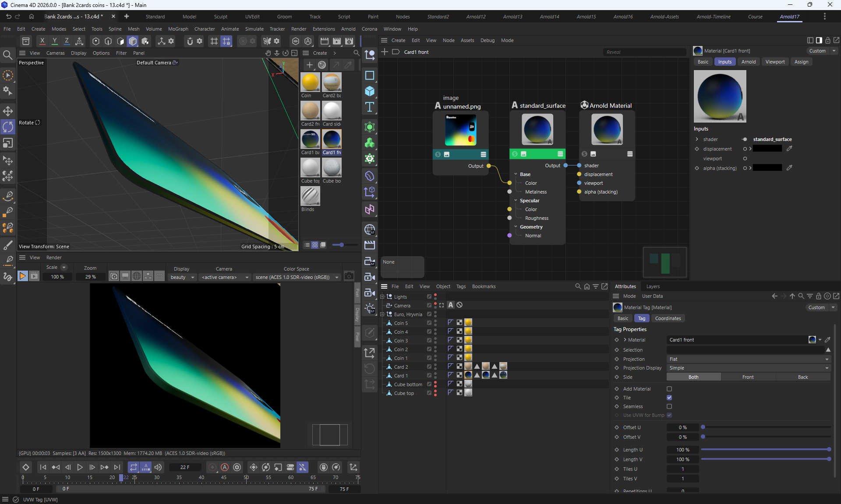Viewport: 841px width, 504px height.
Task: Select the Rotate tool in left toolbar
Action: (8, 127)
